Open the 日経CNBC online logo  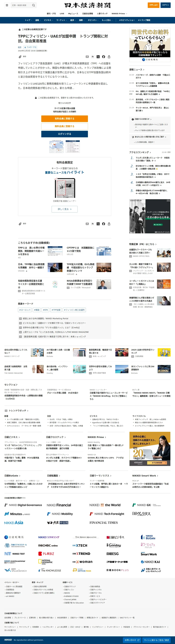[x=48, y=545]
